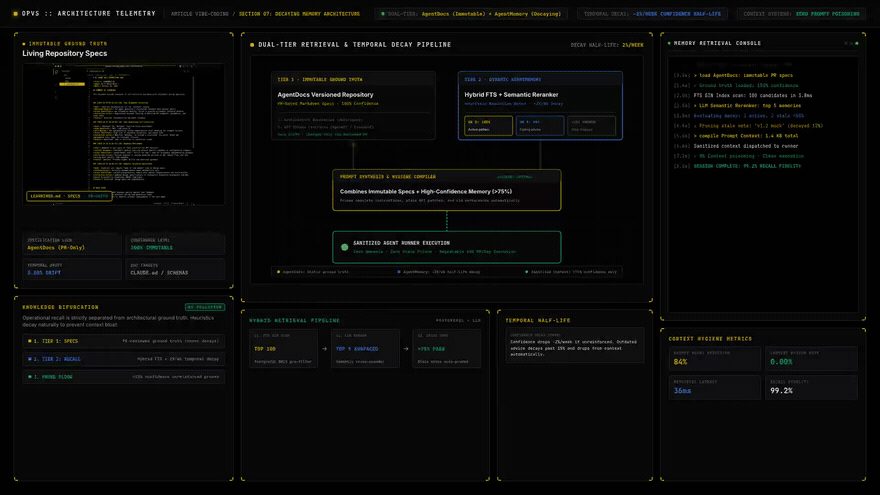
Task: Select the Tier 1 AgentDocs Versioned Repository card
Action: pyautogui.click(x=353, y=106)
